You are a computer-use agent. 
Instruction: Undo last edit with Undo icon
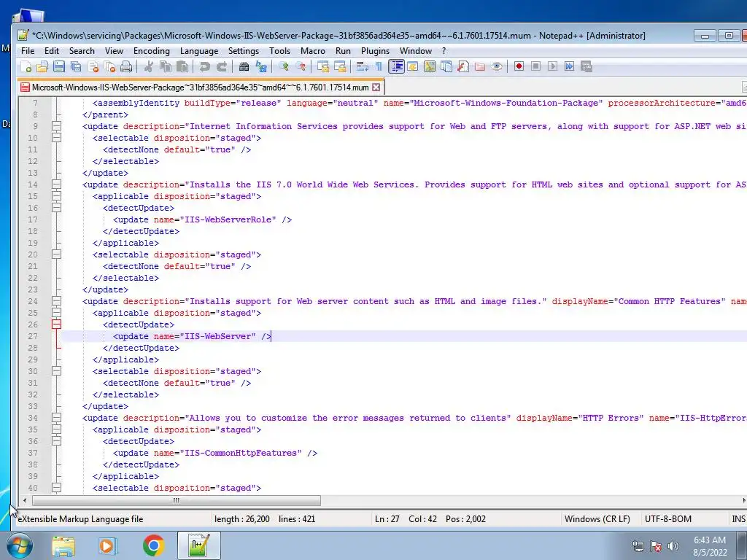point(204,66)
